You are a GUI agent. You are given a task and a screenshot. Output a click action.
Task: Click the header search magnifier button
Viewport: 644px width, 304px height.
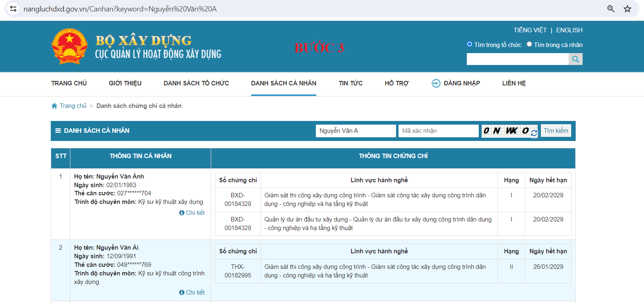coord(575,59)
